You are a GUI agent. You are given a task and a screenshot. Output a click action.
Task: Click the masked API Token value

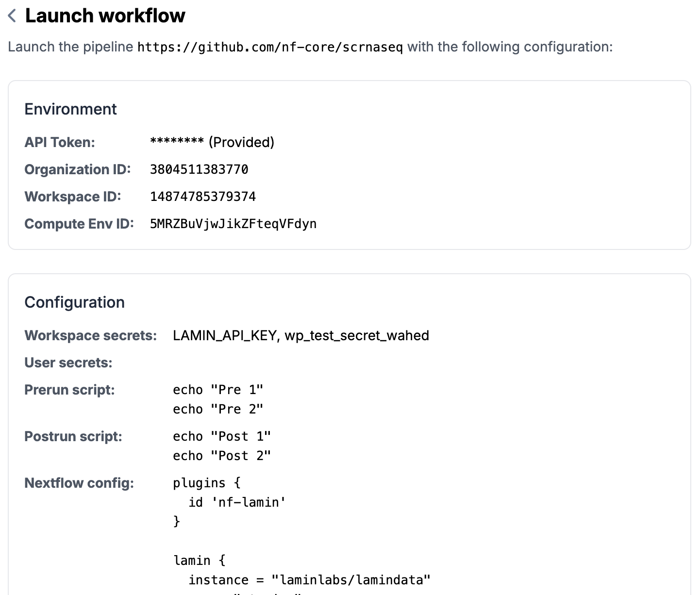[212, 142]
